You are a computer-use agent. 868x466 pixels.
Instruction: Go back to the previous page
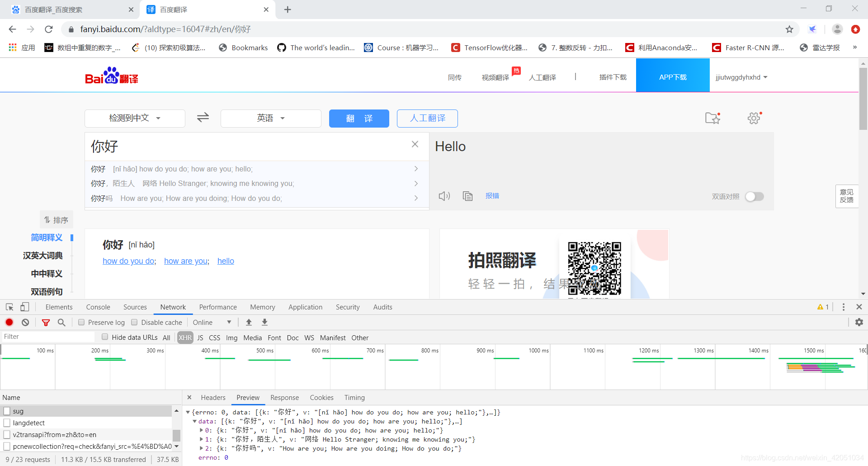coord(12,29)
